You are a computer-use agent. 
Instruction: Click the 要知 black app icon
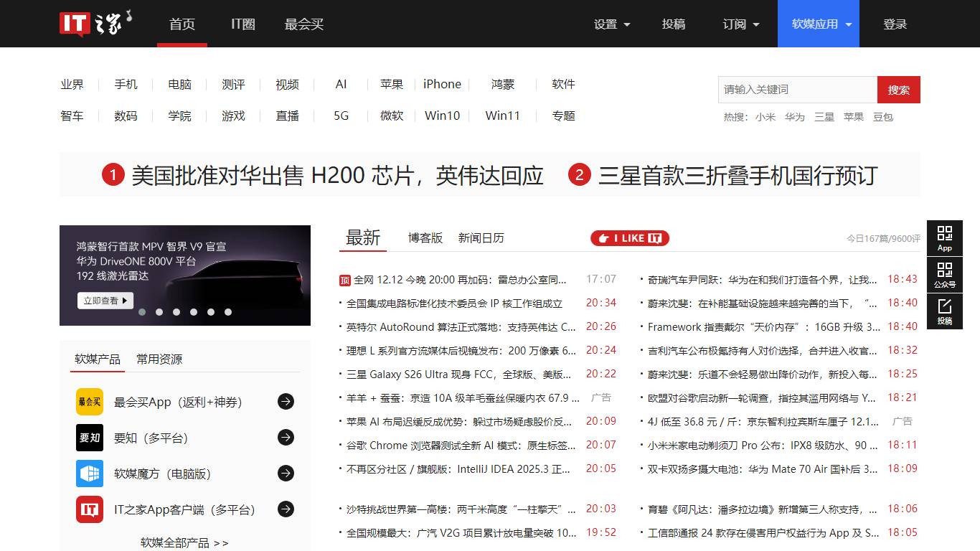90,438
